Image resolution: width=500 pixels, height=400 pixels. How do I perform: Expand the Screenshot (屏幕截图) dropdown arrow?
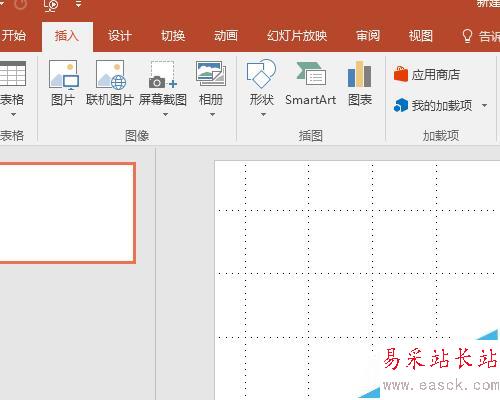pyautogui.click(x=165, y=115)
